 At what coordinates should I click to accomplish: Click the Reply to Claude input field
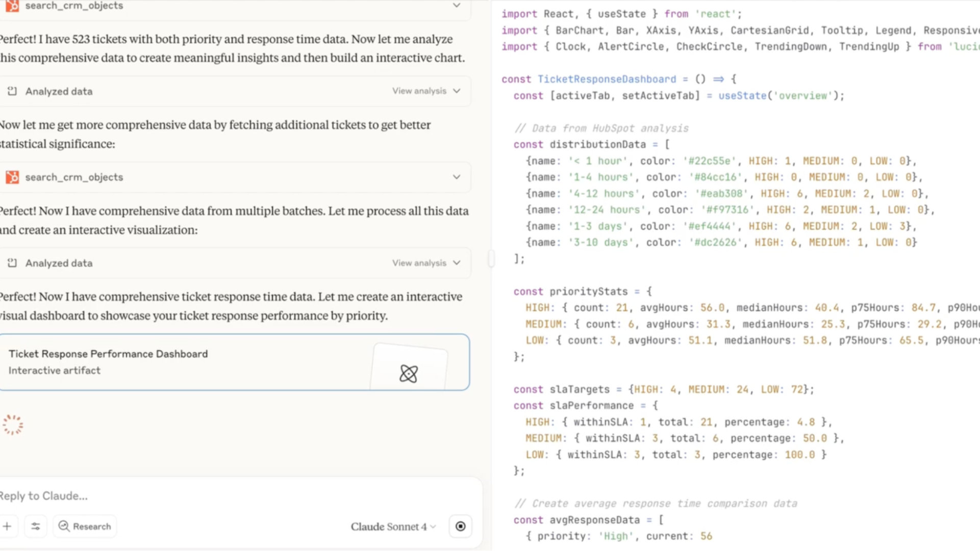pyautogui.click(x=204, y=495)
